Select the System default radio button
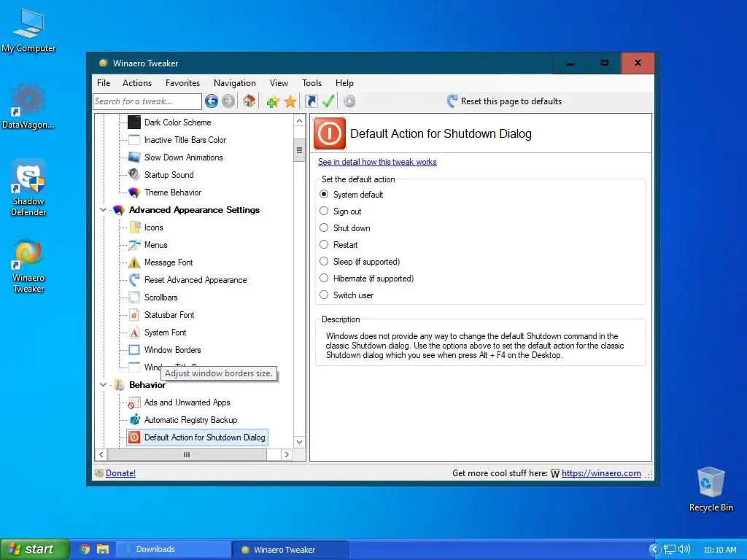Image resolution: width=747 pixels, height=560 pixels. pyautogui.click(x=324, y=194)
